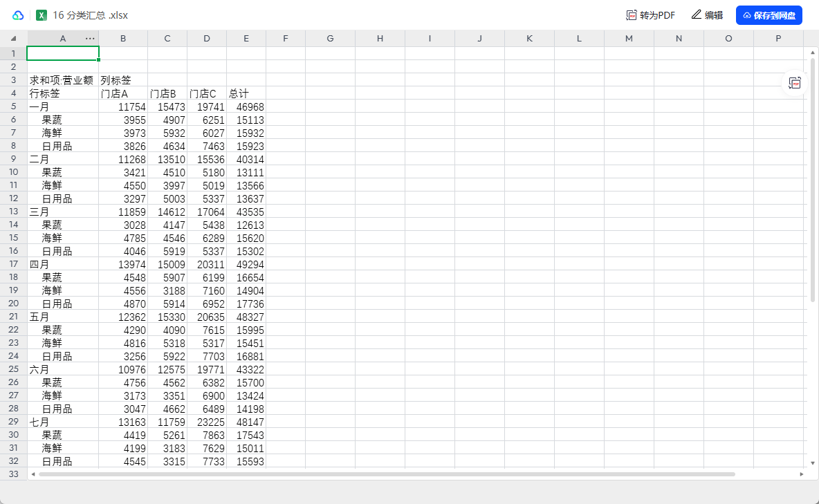This screenshot has height=504, width=819.
Task: Click the PDF icon next to 转为PDF
Action: [x=632, y=15]
